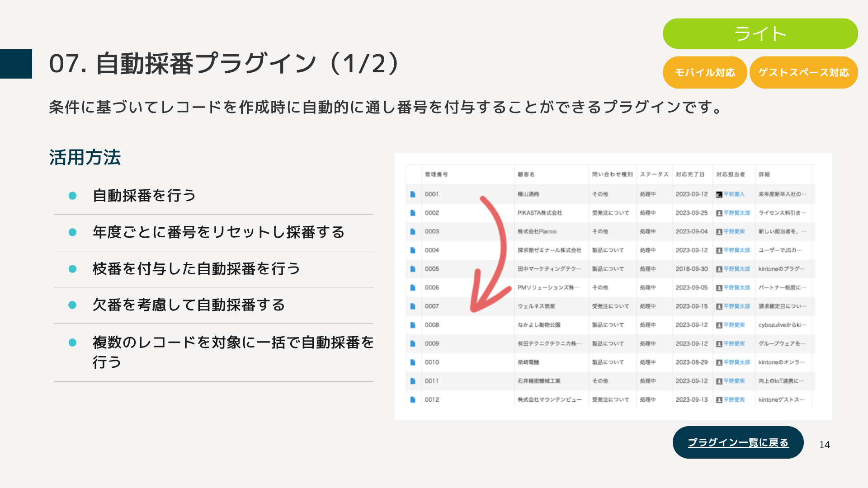Click the プラグイン一覧に戻る link button

(738, 442)
